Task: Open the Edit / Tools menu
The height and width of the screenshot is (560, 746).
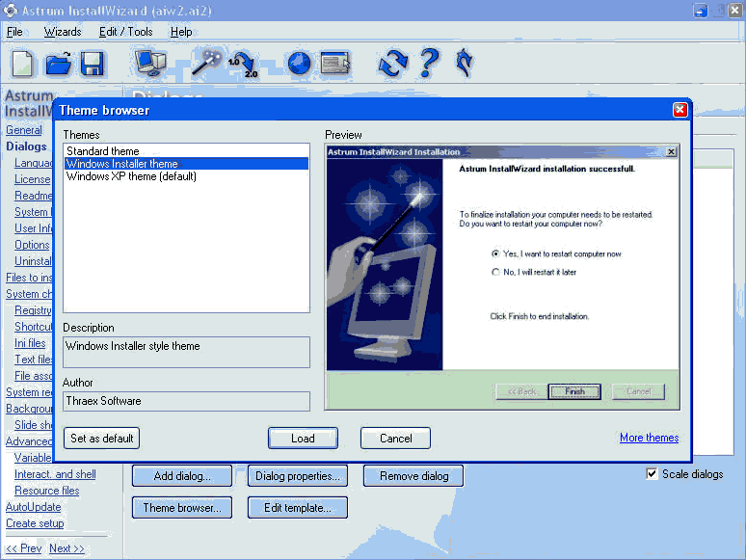Action: point(125,32)
